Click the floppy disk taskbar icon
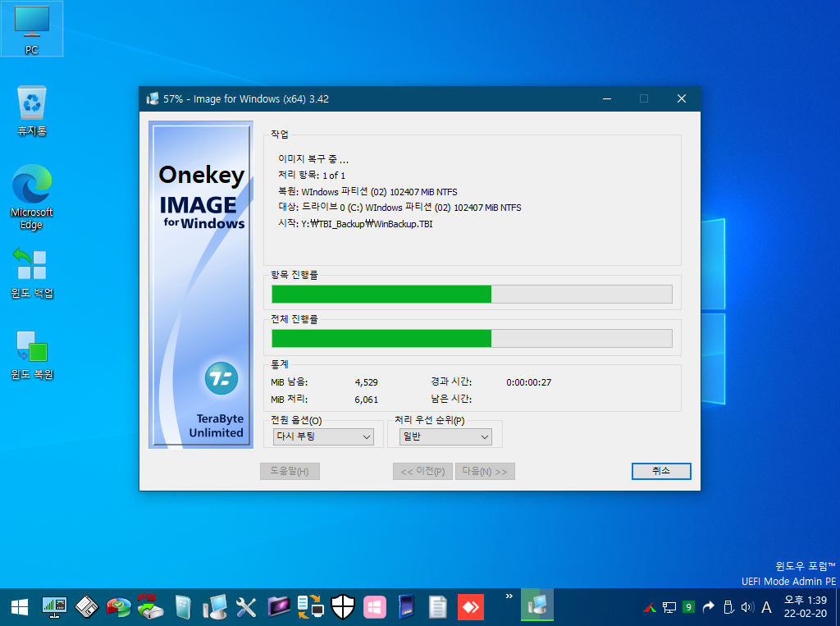 tap(86, 607)
